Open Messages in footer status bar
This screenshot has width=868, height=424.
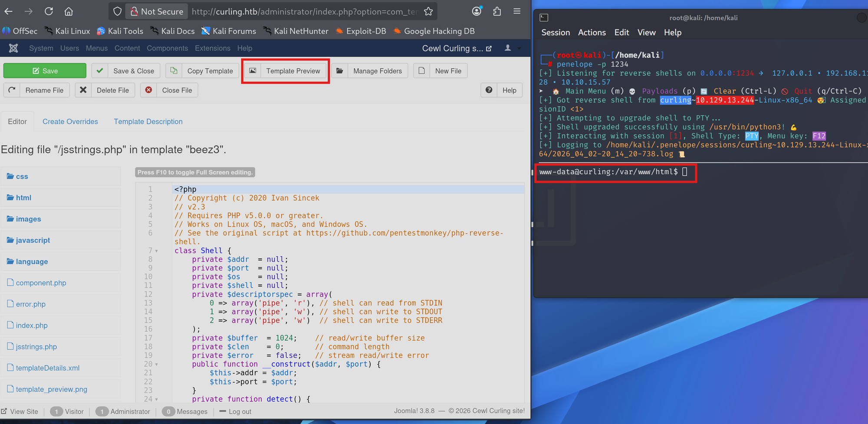tap(185, 411)
